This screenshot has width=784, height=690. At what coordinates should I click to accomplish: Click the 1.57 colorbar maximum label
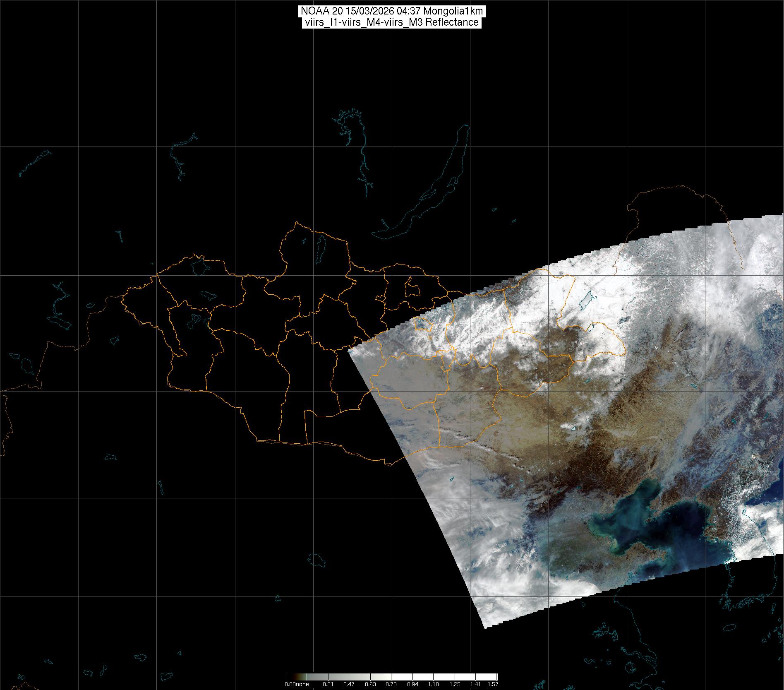pyautogui.click(x=493, y=684)
